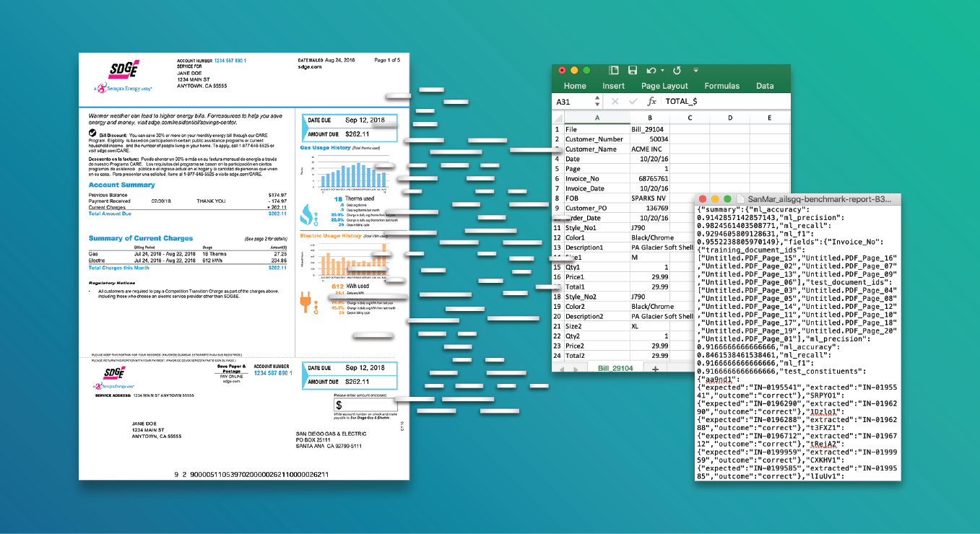Click the formula bar containing TOTAL_$
980x534 pixels.
point(722,102)
